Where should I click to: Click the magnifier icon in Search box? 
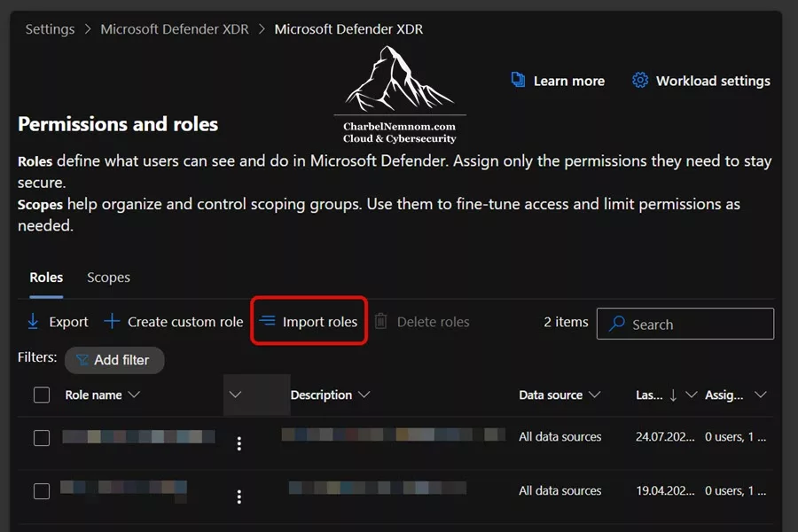617,324
